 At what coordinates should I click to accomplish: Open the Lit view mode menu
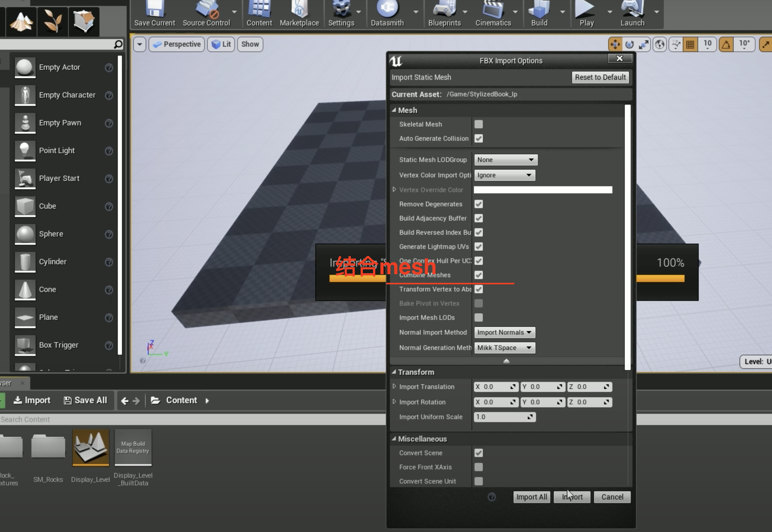221,44
